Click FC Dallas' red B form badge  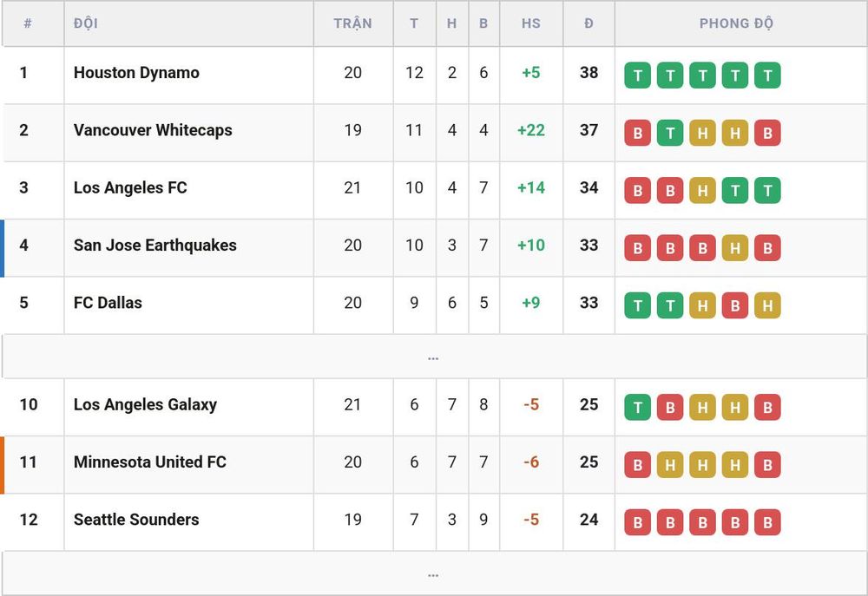click(734, 305)
